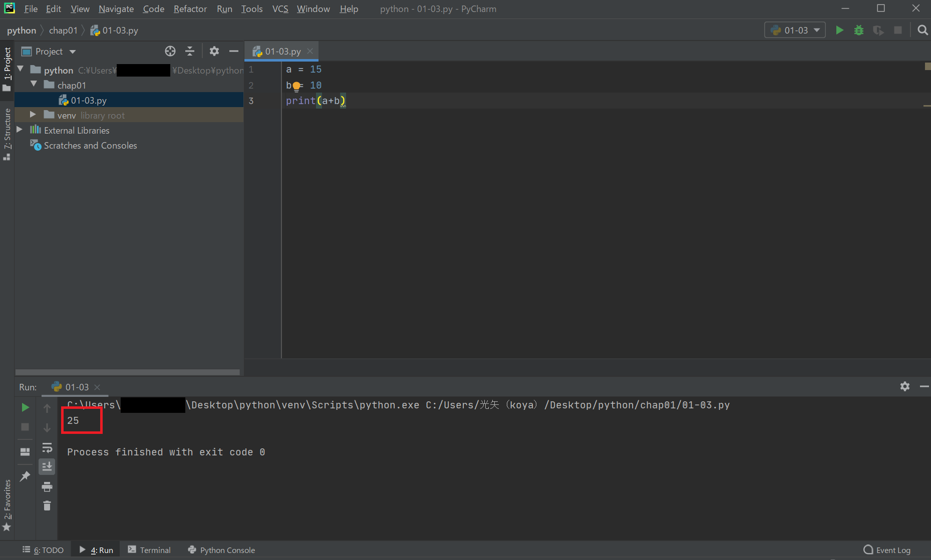
Task: Toggle soft-wrap in Run console
Action: (x=47, y=447)
